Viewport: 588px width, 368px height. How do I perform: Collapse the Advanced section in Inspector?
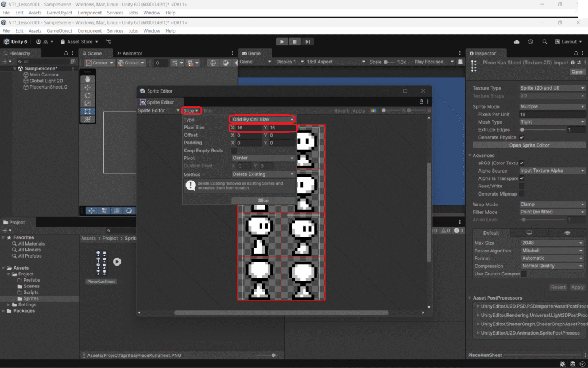[470, 155]
